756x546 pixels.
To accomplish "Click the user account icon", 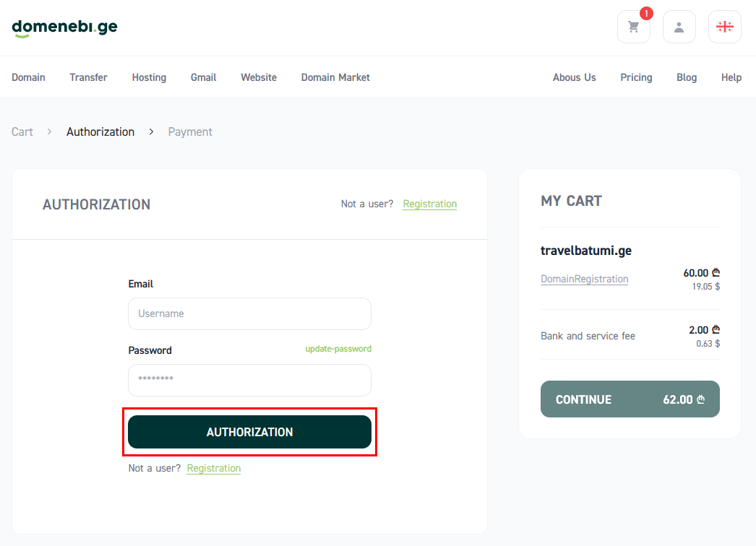I will (x=679, y=27).
